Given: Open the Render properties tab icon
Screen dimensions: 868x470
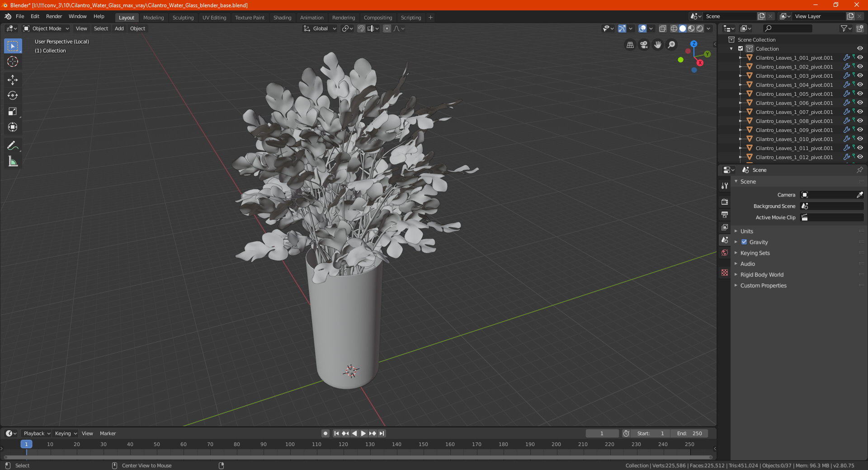Looking at the screenshot, I should (725, 202).
